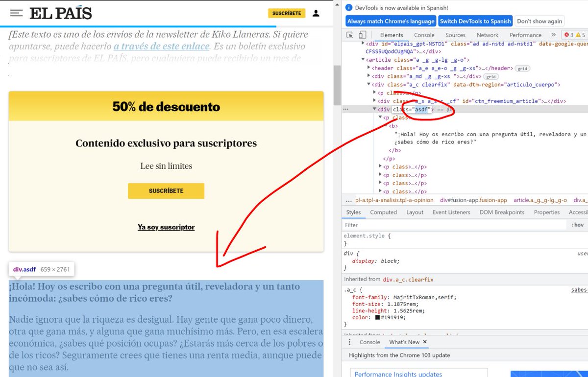Click SUSCRÍBETE button in the discount box
This screenshot has width=588, height=377.
[166, 191]
